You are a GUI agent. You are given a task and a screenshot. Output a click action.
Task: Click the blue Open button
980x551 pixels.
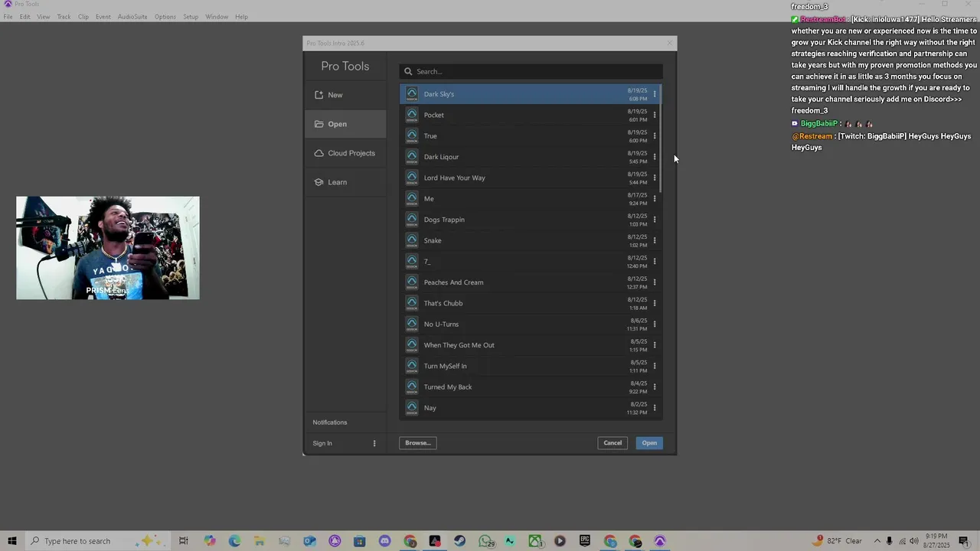pyautogui.click(x=649, y=443)
